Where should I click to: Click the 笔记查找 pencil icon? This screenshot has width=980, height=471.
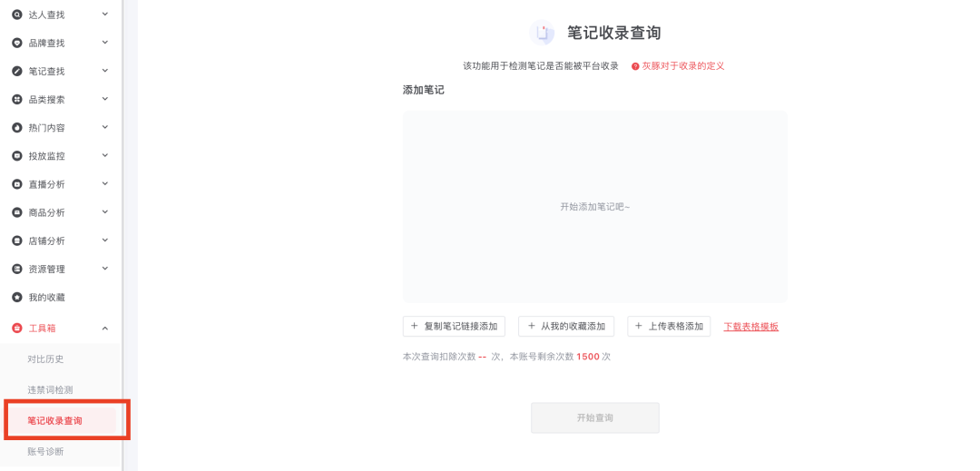(17, 71)
